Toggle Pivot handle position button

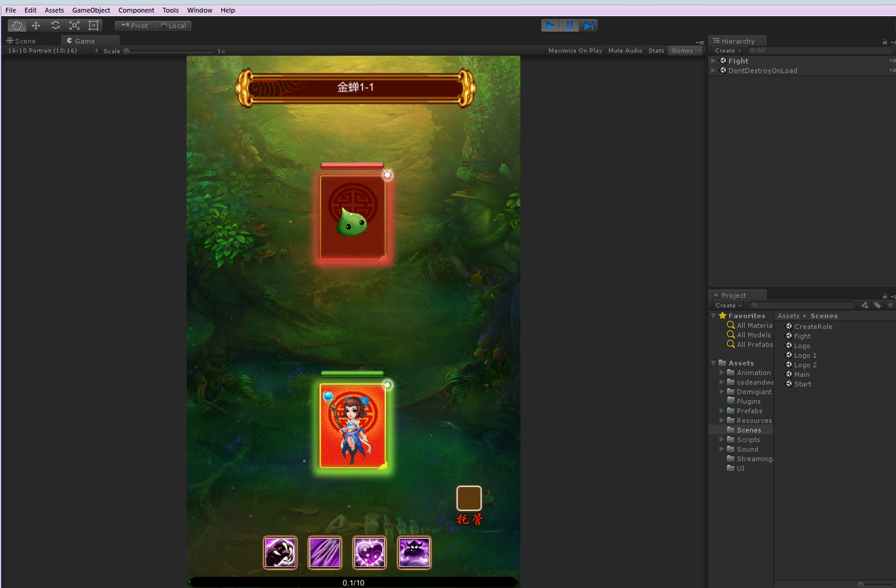pyautogui.click(x=135, y=26)
